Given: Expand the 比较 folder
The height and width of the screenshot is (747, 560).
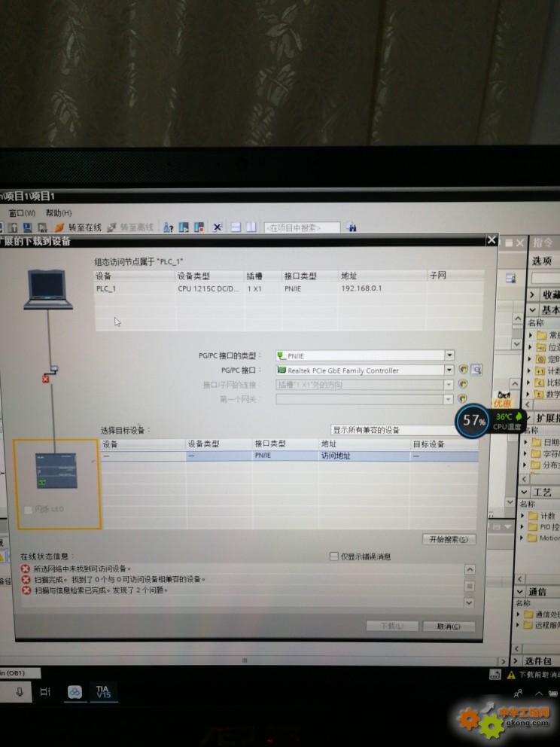Looking at the screenshot, I should [530, 383].
